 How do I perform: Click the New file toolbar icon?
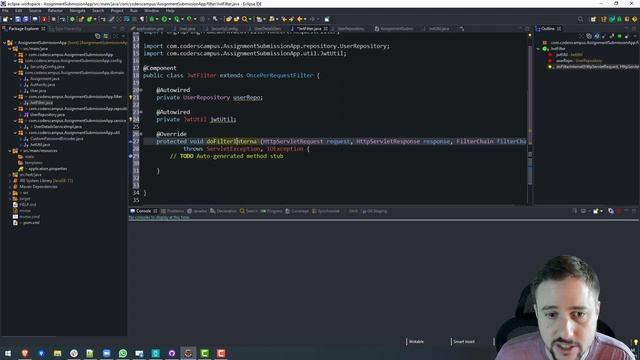click(x=5, y=19)
